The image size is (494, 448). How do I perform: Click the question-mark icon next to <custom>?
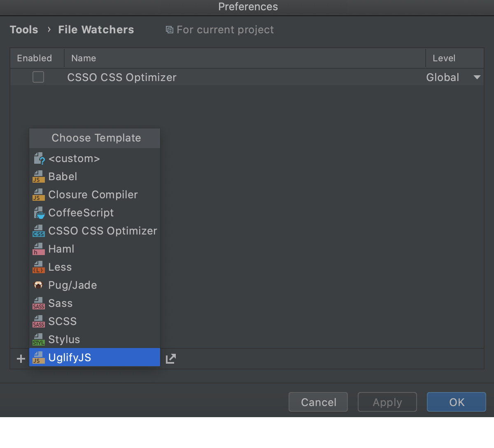point(38,158)
